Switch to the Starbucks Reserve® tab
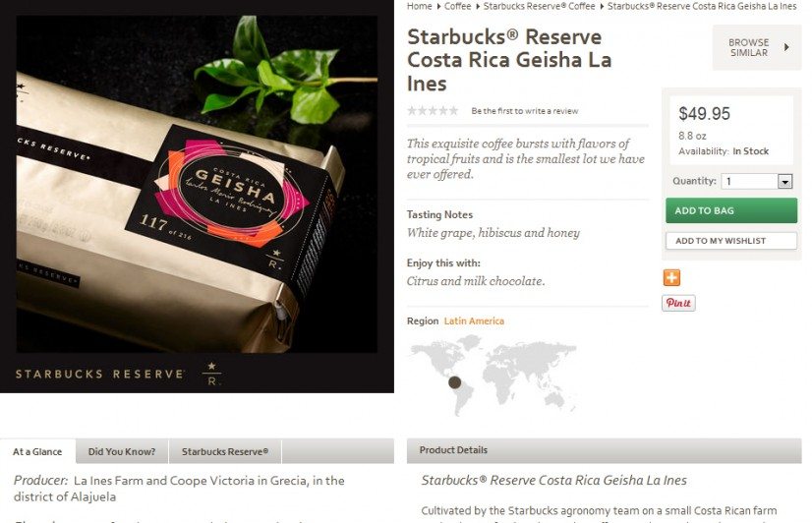Viewport: 812px width, 523px height. [225, 451]
